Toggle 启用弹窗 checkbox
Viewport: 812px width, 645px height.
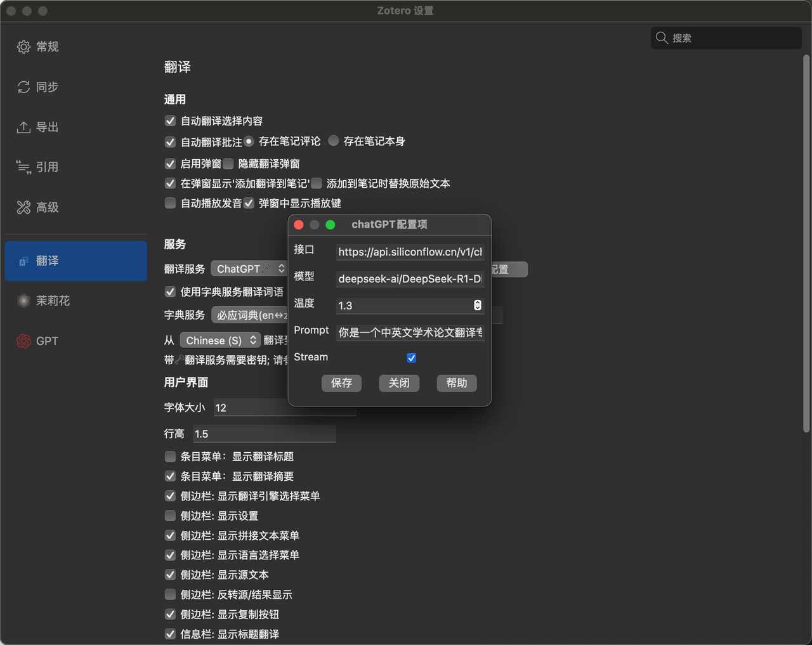coord(170,164)
